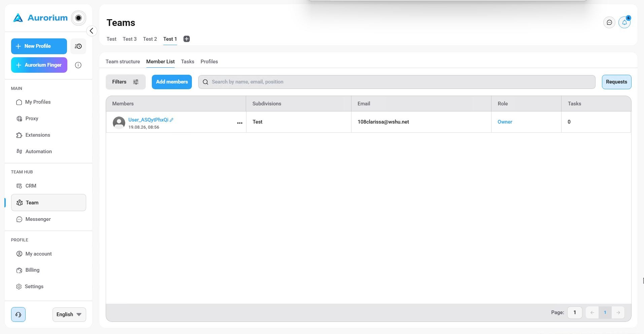644x334 pixels.
Task: Focus the member search field
Action: click(x=397, y=82)
